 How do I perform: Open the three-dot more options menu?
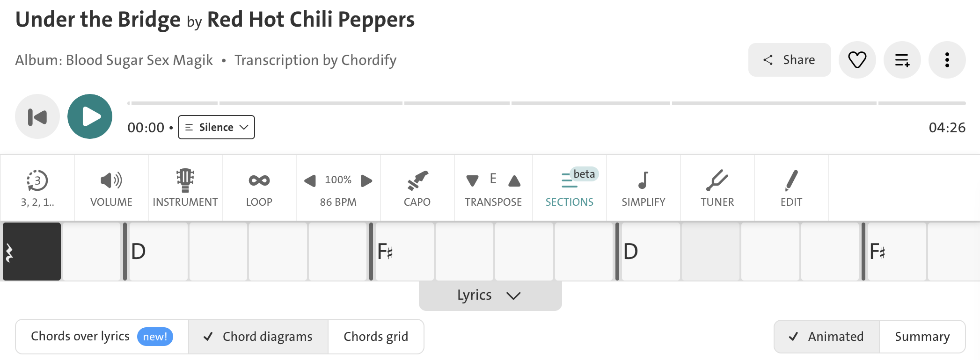click(947, 60)
